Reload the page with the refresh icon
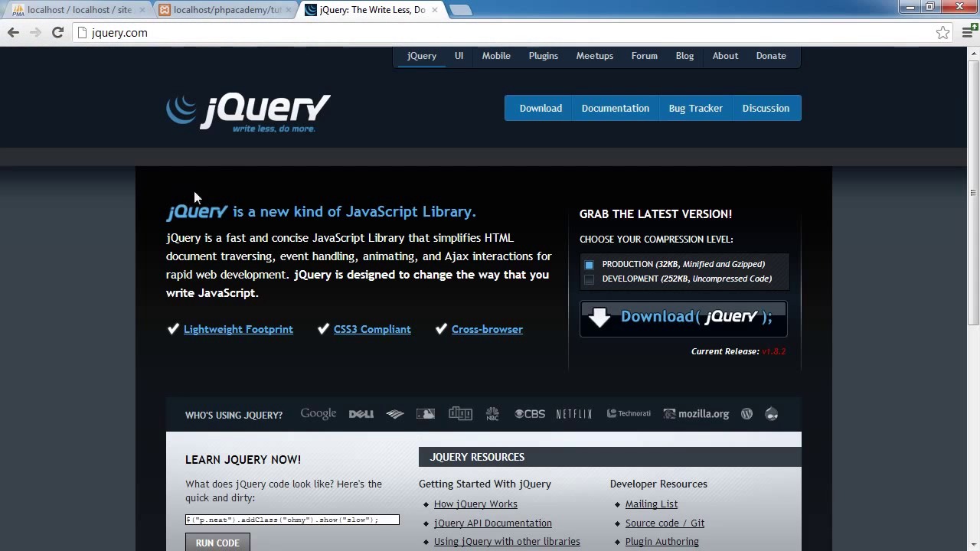Screen dimensions: 980x551 57,32
